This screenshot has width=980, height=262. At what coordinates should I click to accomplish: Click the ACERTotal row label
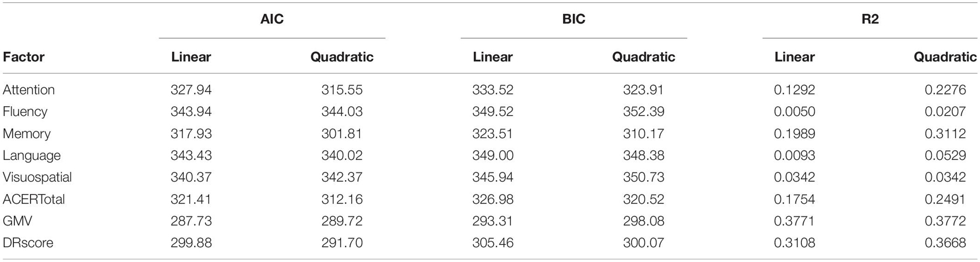(x=34, y=199)
